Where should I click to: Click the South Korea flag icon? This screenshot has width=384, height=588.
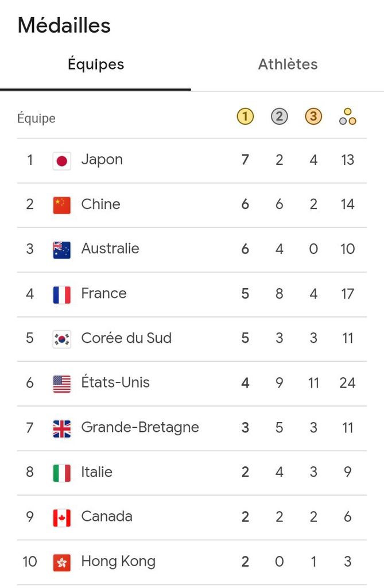point(62,339)
